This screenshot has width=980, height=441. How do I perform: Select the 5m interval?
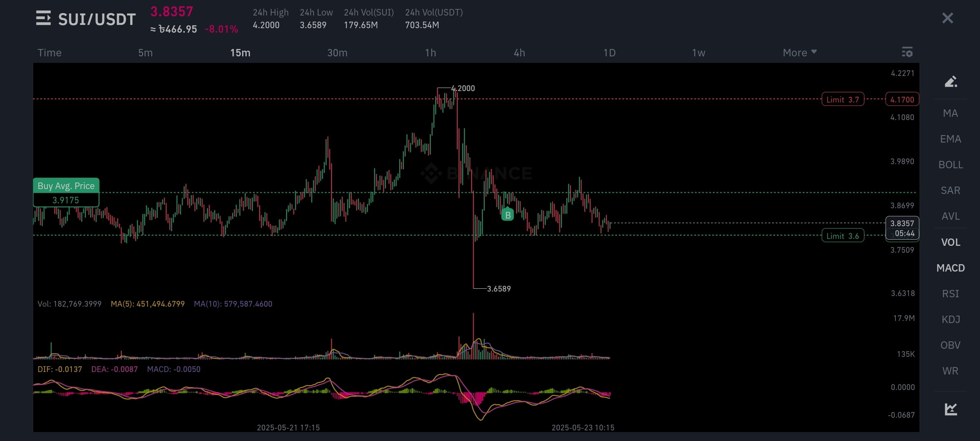[145, 53]
